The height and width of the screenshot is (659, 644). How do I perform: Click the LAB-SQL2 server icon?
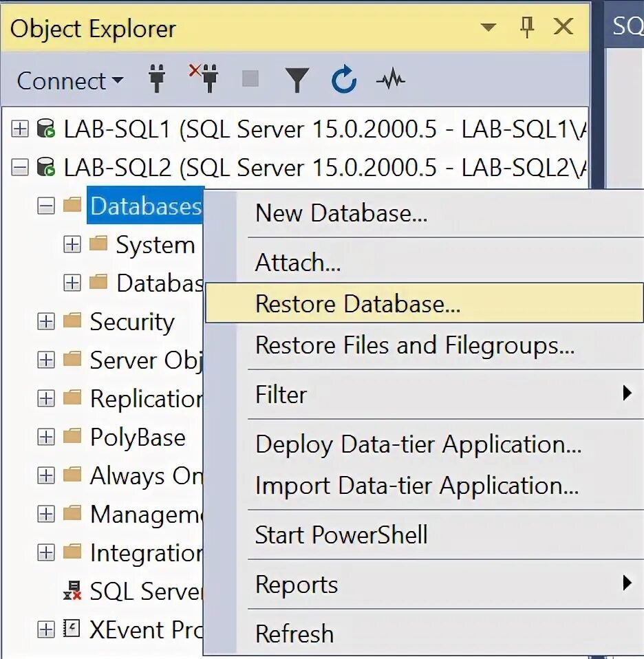tap(46, 167)
